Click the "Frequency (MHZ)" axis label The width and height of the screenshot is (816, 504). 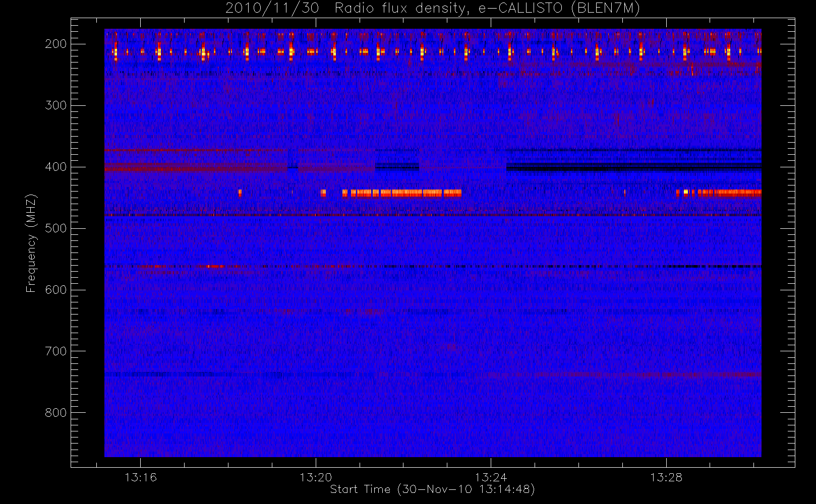tap(31, 243)
